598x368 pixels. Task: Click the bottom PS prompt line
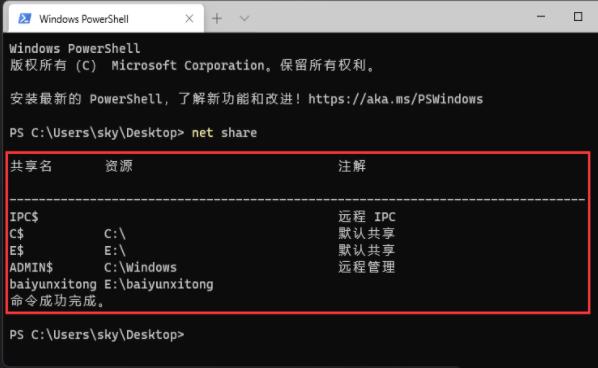pos(97,335)
